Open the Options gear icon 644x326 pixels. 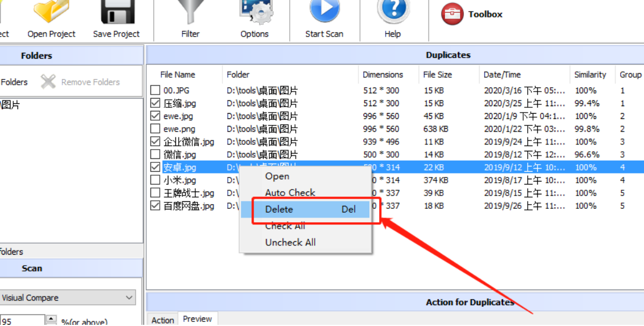pos(255,13)
